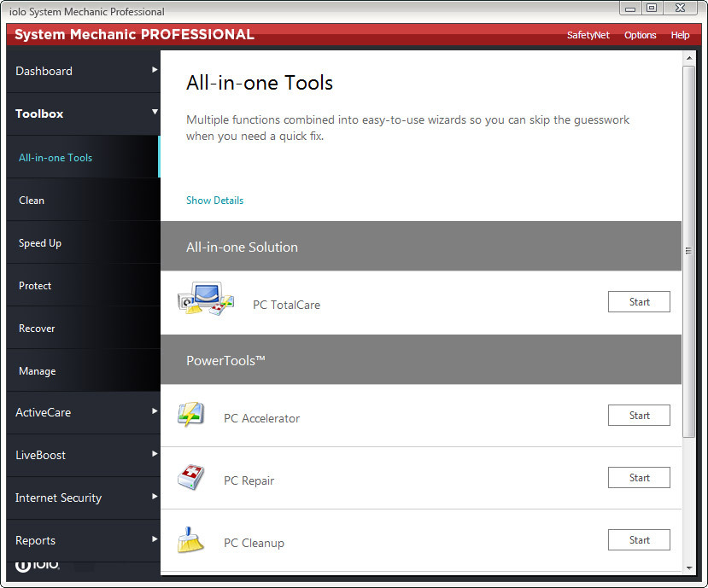Screen dimensions: 708x588
Task: Click the scrollbar down arrow
Action: coord(689,567)
